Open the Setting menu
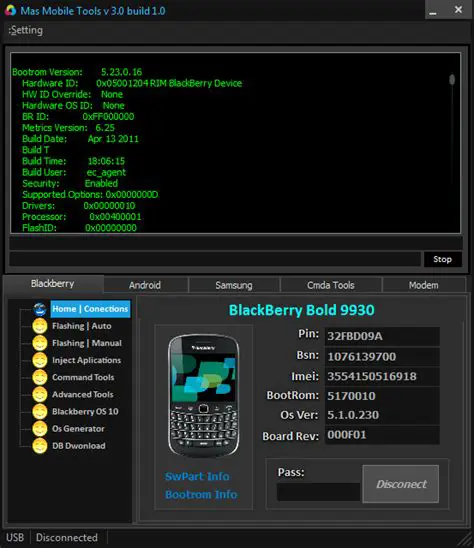474x548 pixels. click(26, 30)
